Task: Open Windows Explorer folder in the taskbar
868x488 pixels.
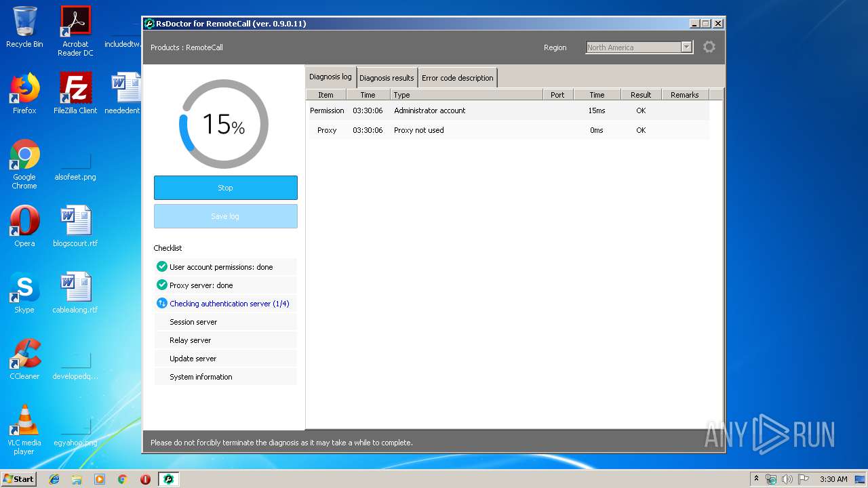Action: point(77,479)
